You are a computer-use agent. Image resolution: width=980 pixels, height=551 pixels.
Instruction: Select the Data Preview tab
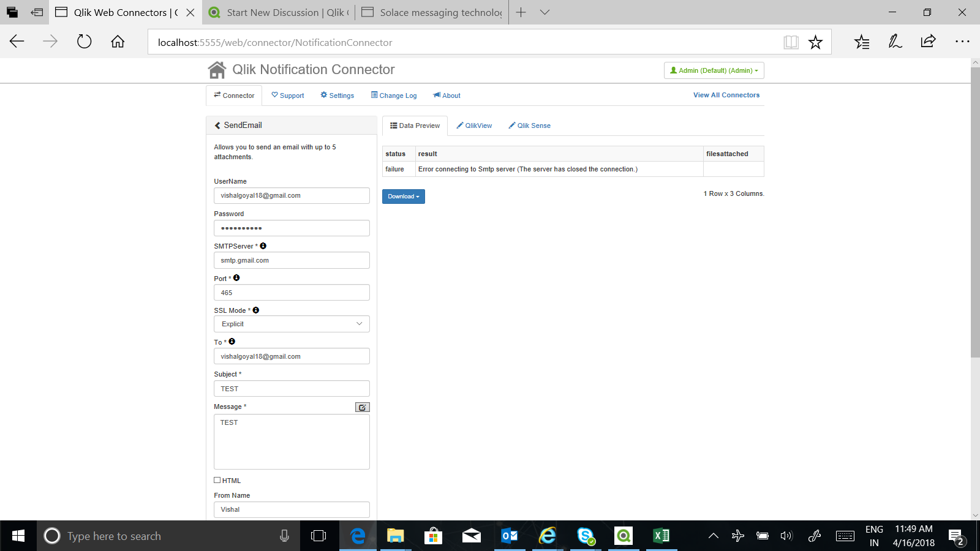[x=415, y=126]
